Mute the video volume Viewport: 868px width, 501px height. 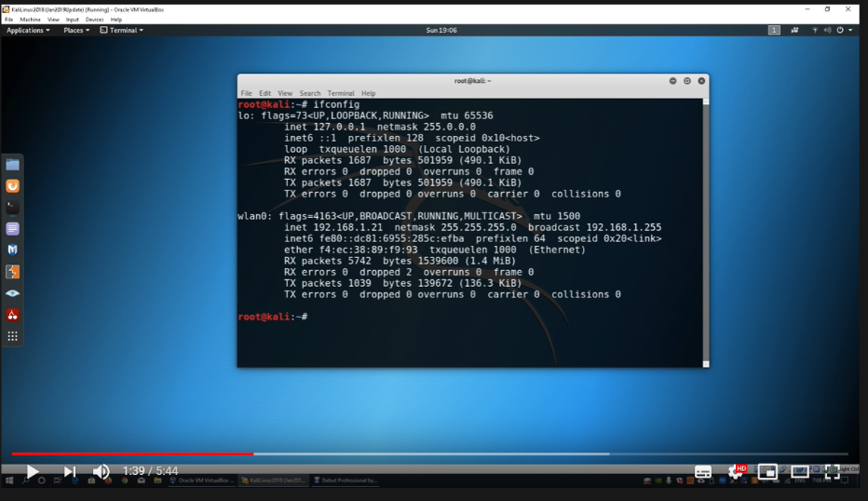[x=101, y=472]
